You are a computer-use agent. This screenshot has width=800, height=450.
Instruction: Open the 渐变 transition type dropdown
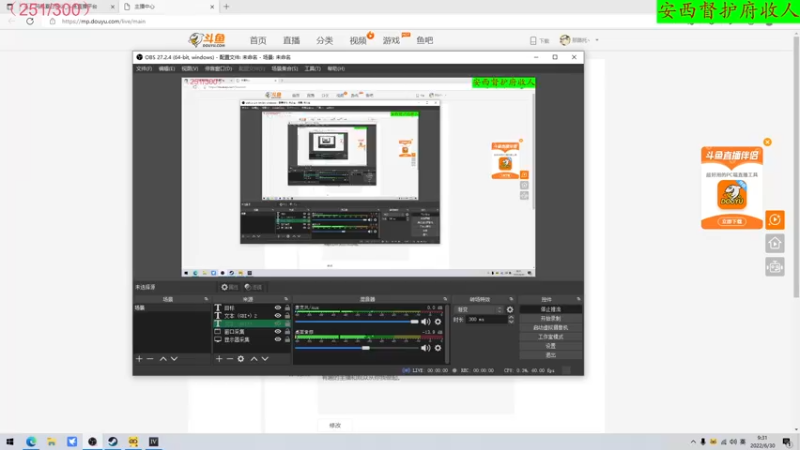(x=479, y=310)
